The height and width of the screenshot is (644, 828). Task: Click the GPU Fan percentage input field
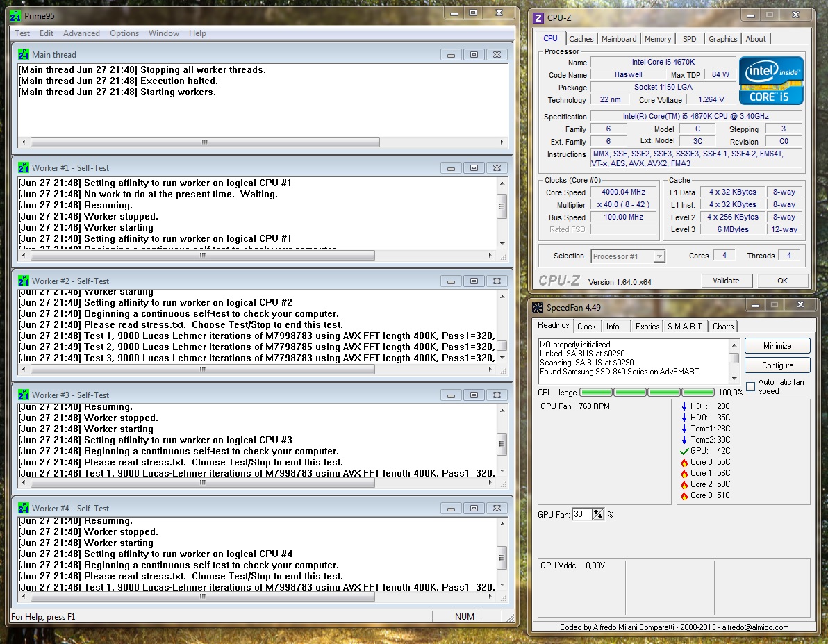582,514
